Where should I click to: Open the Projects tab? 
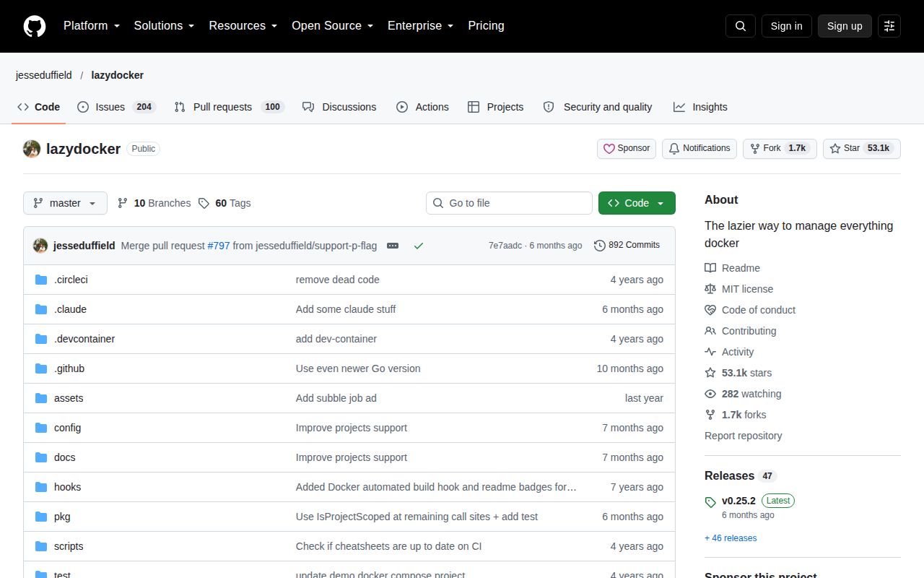point(495,107)
